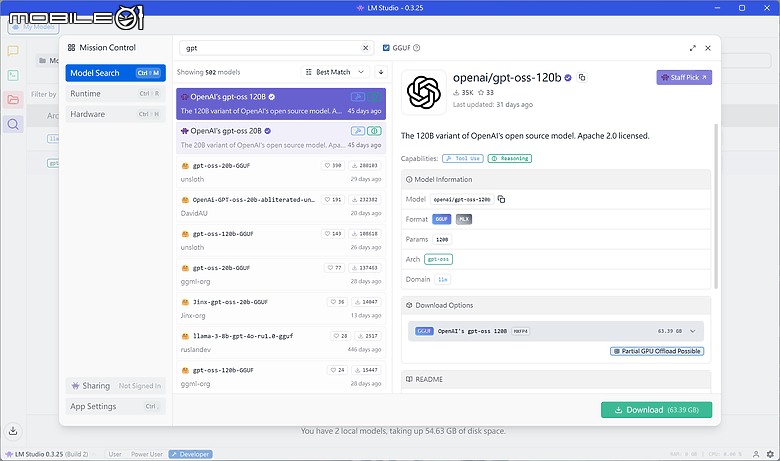Select the MLX format badge
The width and height of the screenshot is (780, 461).
[464, 219]
